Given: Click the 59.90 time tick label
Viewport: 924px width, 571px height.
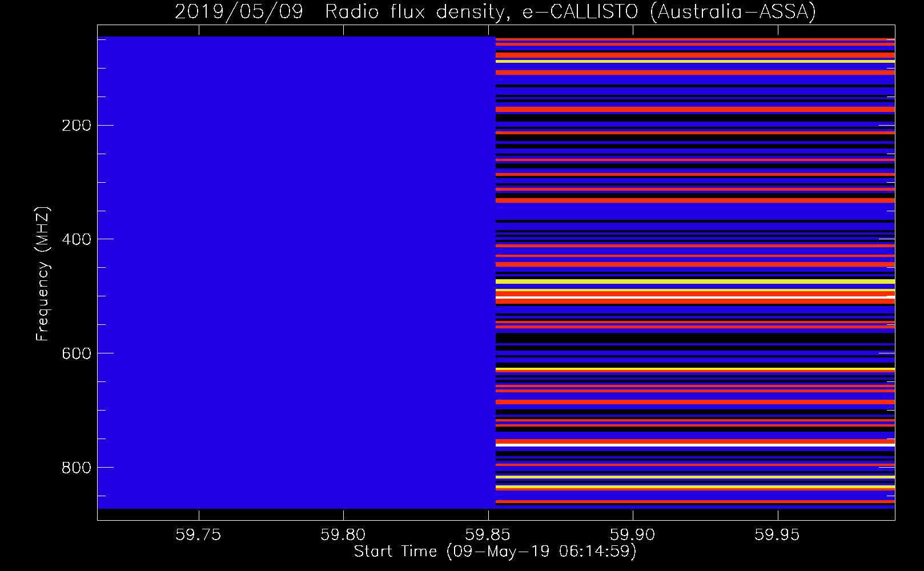Looking at the screenshot, I should [x=633, y=534].
